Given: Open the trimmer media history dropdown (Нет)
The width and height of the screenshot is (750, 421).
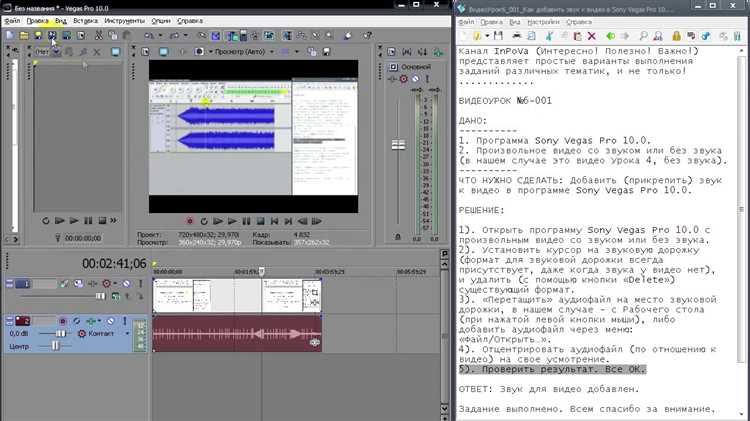Looking at the screenshot, I should pyautogui.click(x=57, y=52).
